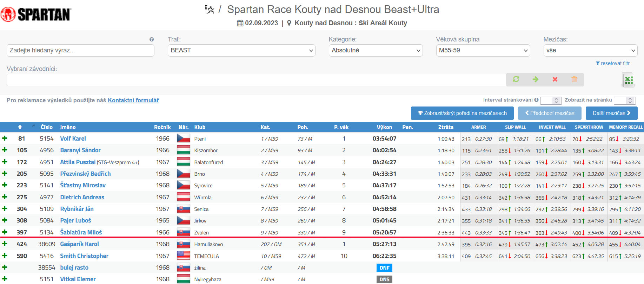Adjust the Zobrazit na stránku stepper

pyautogui.click(x=625, y=101)
